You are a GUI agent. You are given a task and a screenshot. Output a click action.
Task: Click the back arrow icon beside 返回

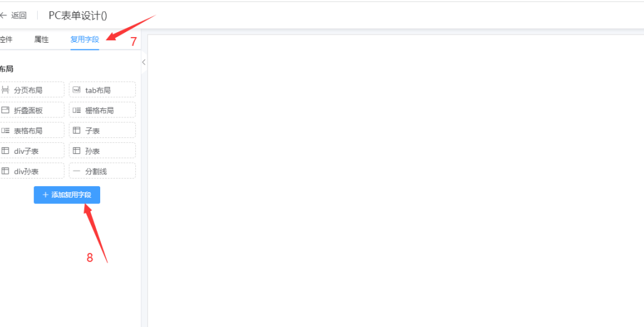tap(4, 15)
